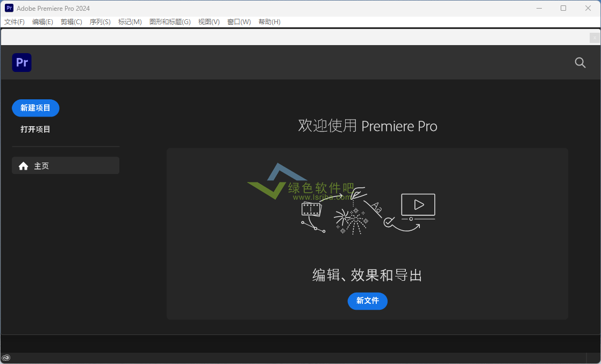Click the home icon beside 主页
The image size is (601, 364).
click(23, 166)
